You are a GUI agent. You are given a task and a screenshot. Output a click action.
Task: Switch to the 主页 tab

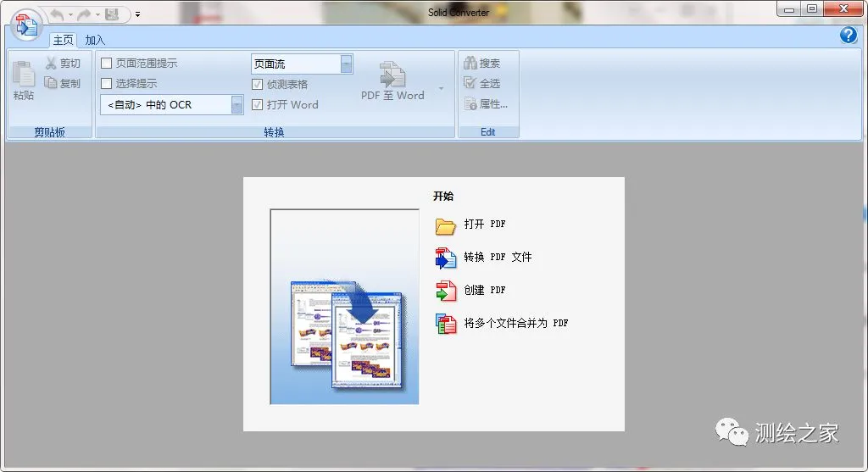(x=63, y=40)
